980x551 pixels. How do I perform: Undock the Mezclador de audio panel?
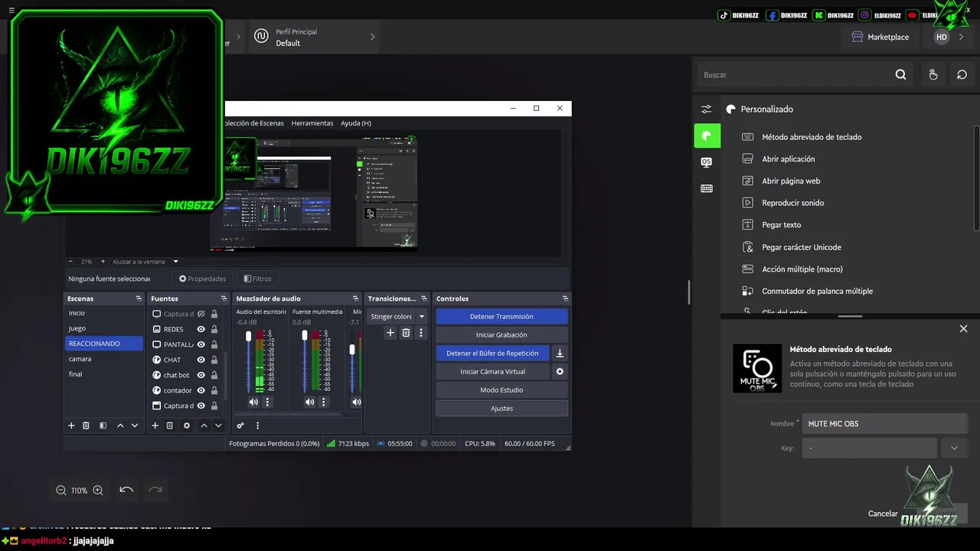click(355, 298)
